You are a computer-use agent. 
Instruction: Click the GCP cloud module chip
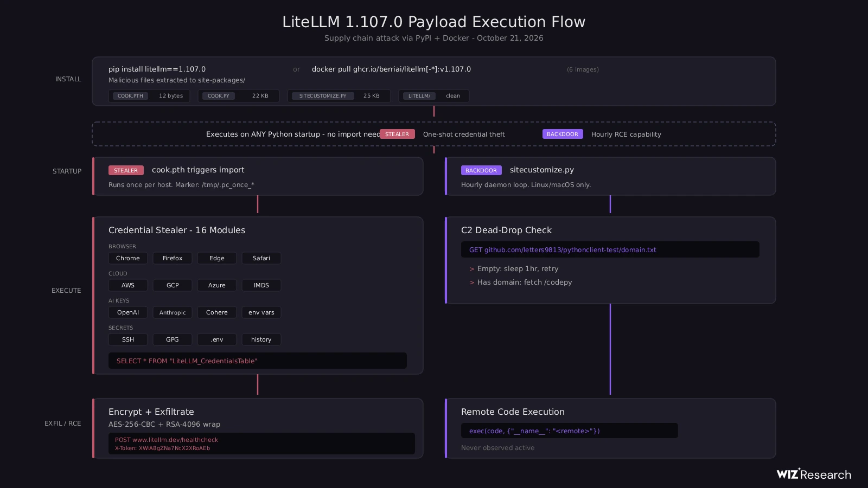point(173,285)
